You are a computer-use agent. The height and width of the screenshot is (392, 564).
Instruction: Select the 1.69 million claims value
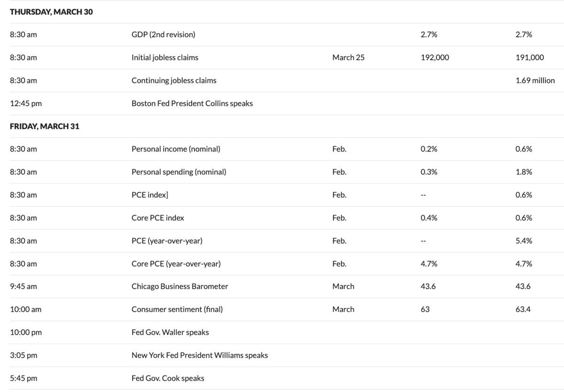[x=535, y=80]
